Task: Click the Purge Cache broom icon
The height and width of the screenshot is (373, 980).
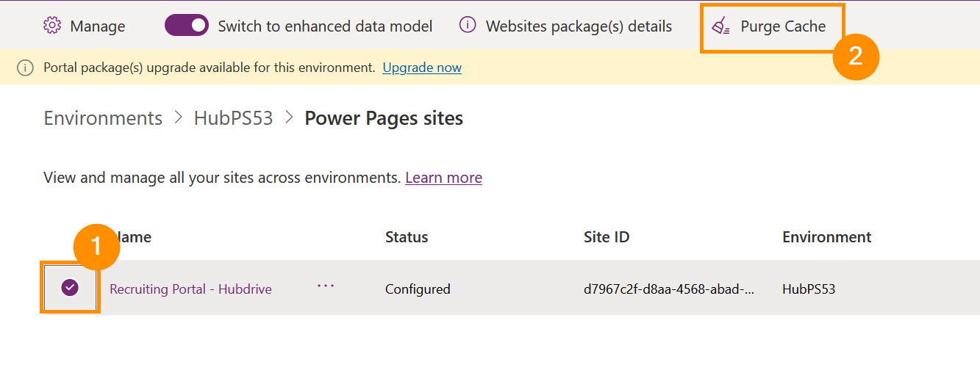Action: coord(720,26)
